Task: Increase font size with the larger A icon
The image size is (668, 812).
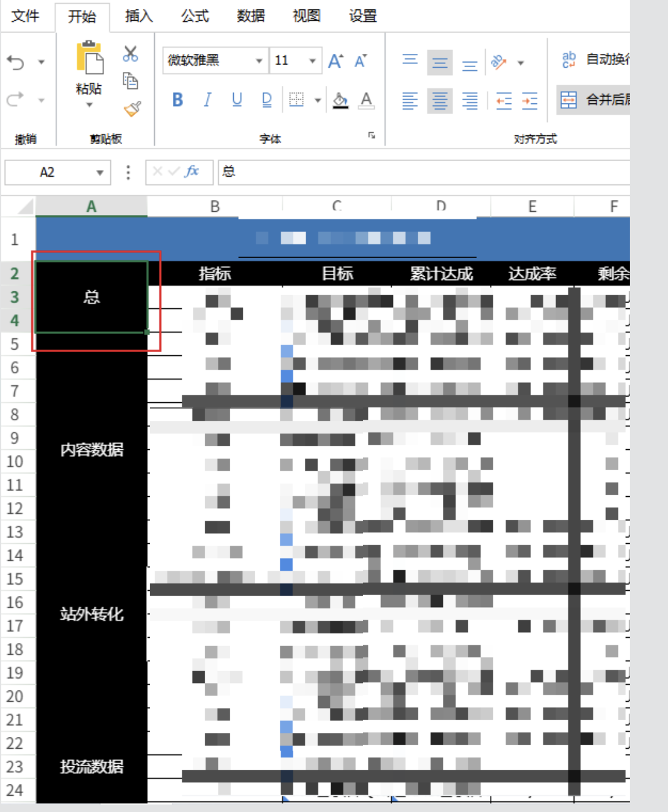Action: (x=335, y=61)
